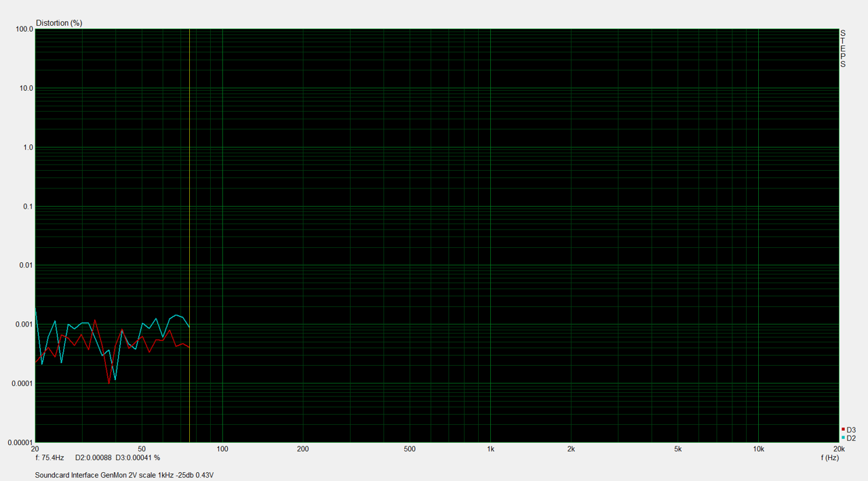Click the white vertical cursor line at 75 Hz
Screen dimensions: 868x481
click(189, 236)
